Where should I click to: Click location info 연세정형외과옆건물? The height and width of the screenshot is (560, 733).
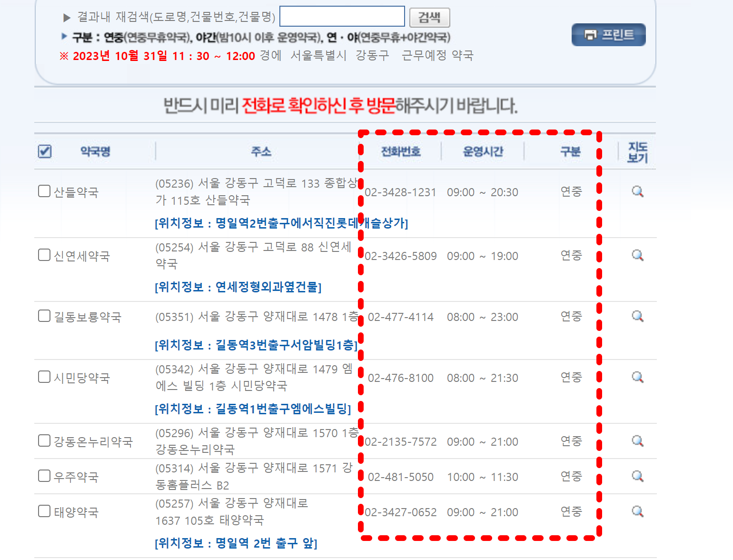point(238,287)
